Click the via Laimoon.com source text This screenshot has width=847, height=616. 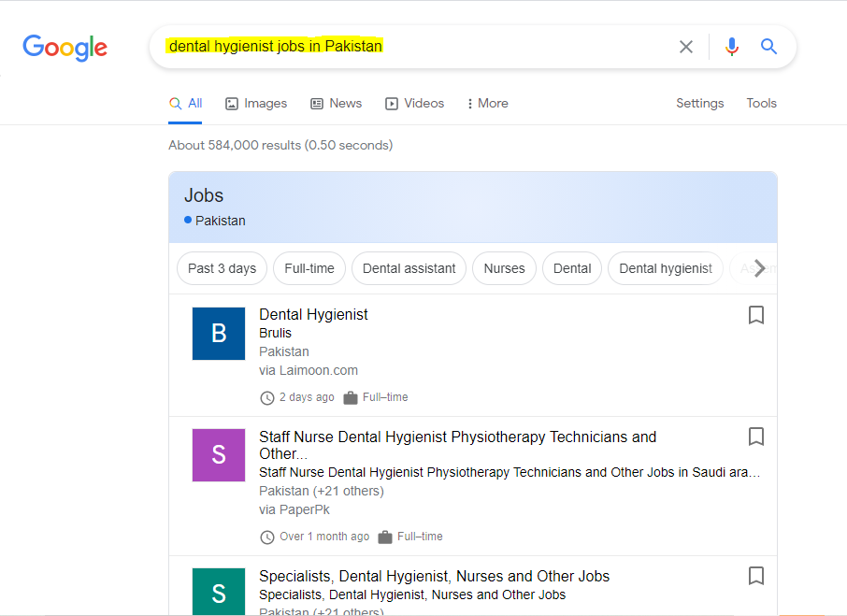click(x=309, y=370)
